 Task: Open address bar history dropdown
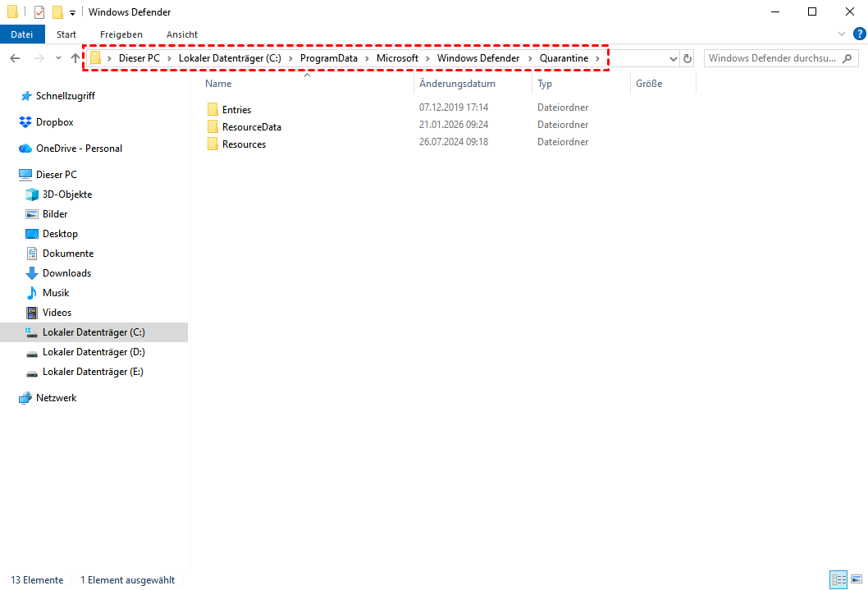click(x=674, y=58)
